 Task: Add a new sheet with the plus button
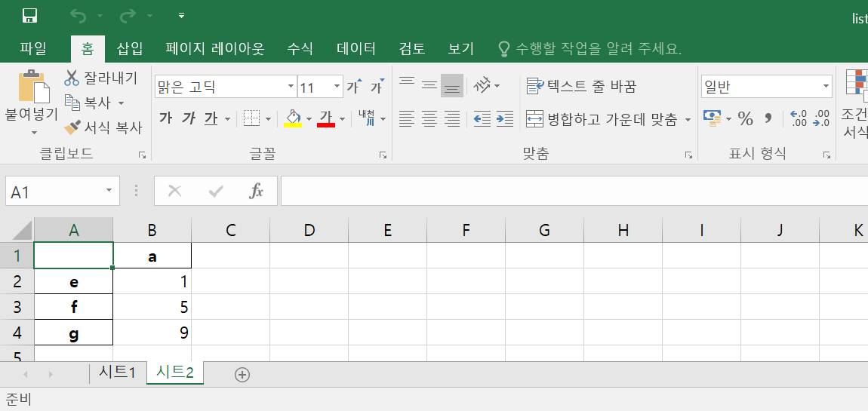242,374
